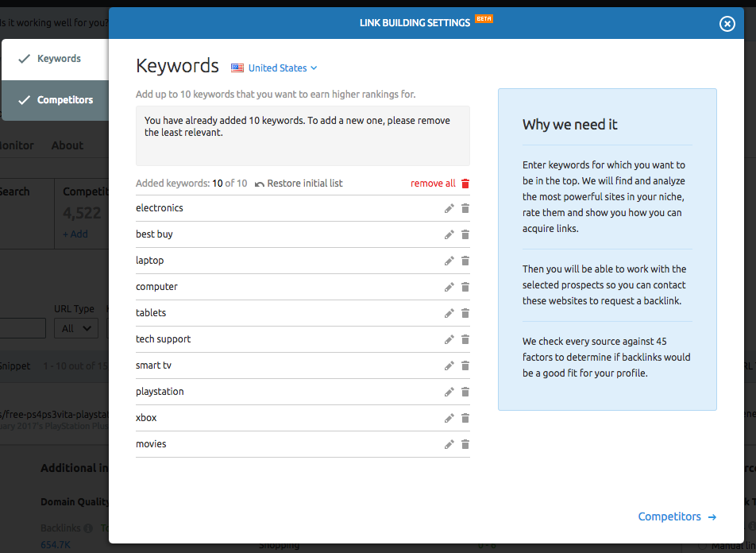The width and height of the screenshot is (756, 553).
Task: Edit the playstation keyword
Action: pos(449,392)
